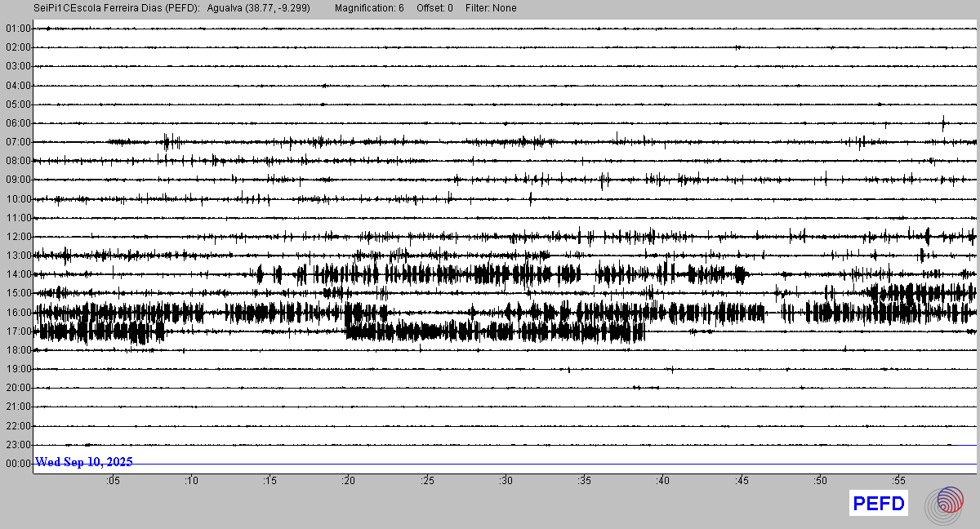Select the Agualva coordinates text in header
Screen dimensions: 980x529
pos(259,8)
